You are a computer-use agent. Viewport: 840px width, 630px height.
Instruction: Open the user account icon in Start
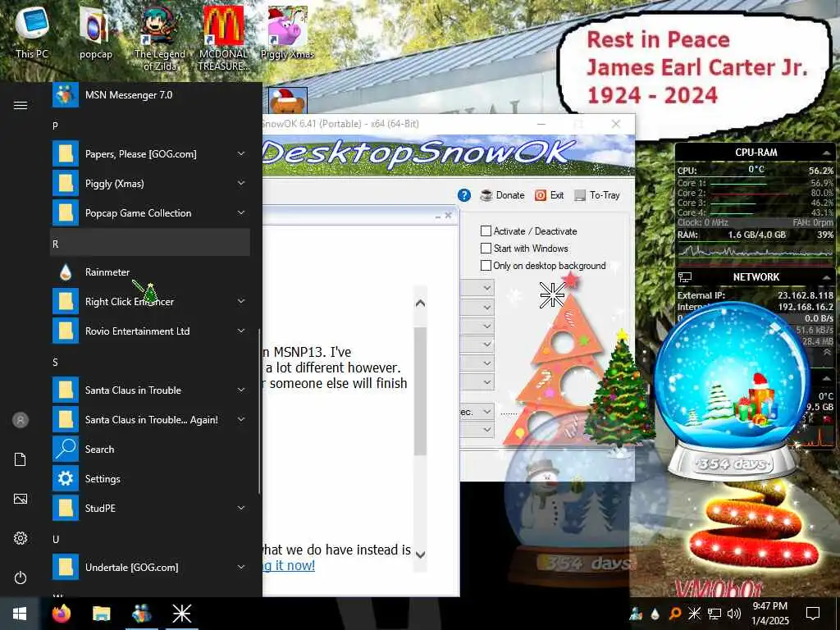[x=21, y=420]
